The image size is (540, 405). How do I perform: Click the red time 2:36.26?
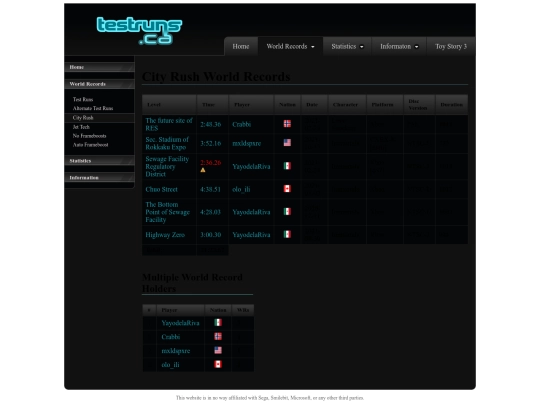[x=210, y=163]
